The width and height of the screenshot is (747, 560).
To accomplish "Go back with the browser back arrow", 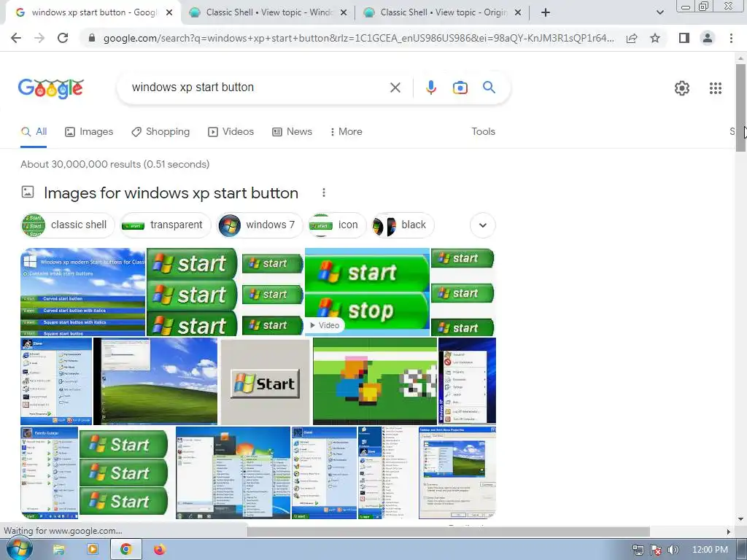I will [16, 38].
